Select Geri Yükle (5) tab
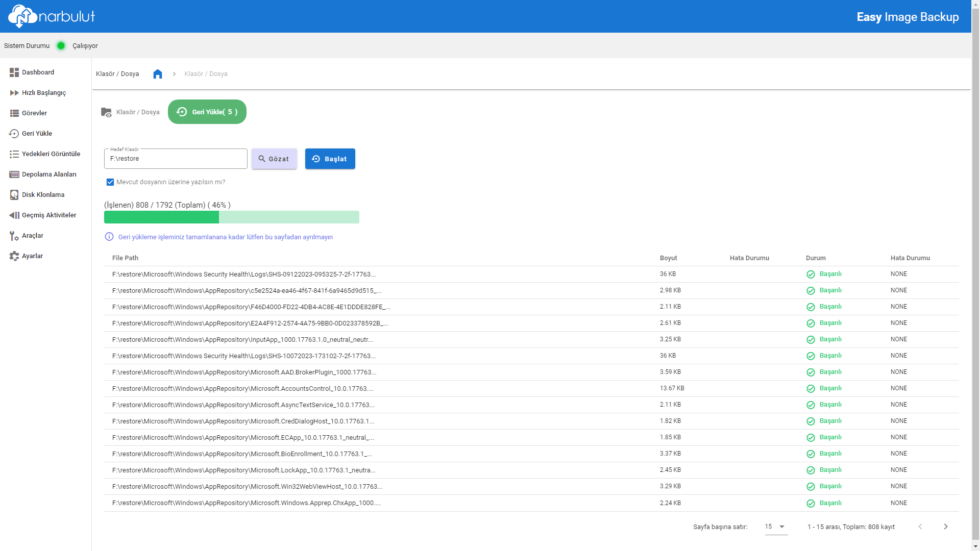Screen dimensions: 980x551 [x=207, y=112]
